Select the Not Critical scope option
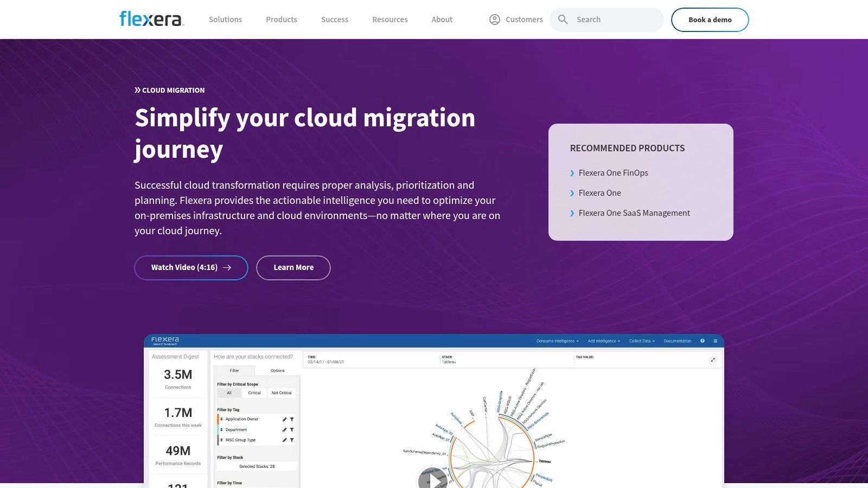 pyautogui.click(x=282, y=393)
